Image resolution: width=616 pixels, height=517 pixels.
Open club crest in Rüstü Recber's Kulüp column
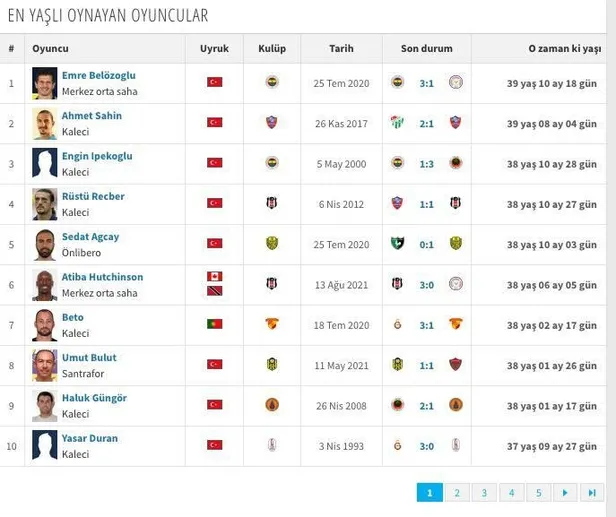pos(272,203)
